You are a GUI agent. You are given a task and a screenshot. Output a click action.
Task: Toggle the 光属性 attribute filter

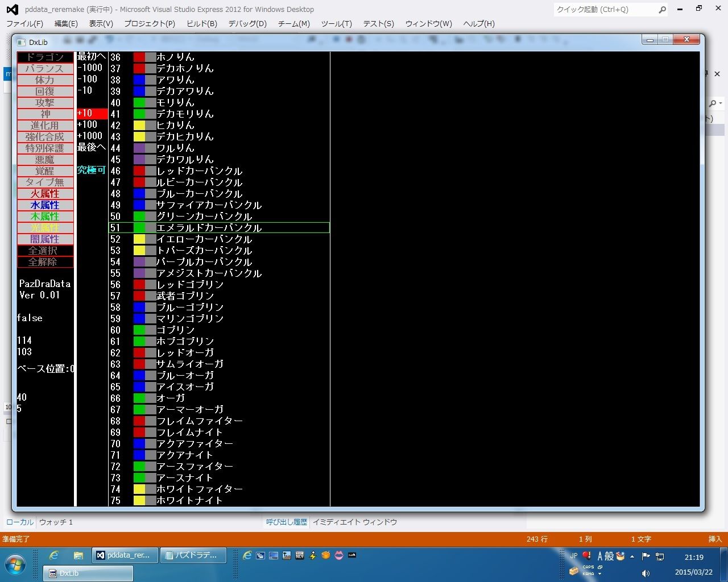coord(45,228)
